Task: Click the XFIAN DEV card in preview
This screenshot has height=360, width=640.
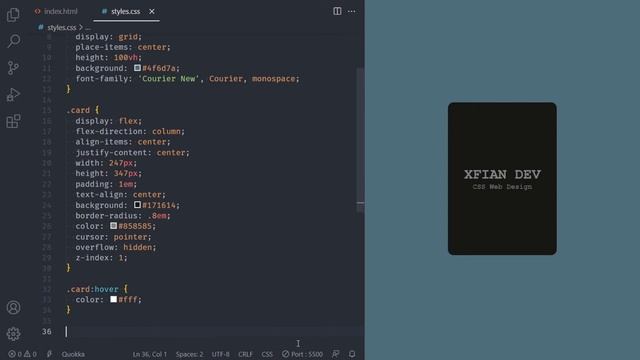Action: tap(502, 178)
